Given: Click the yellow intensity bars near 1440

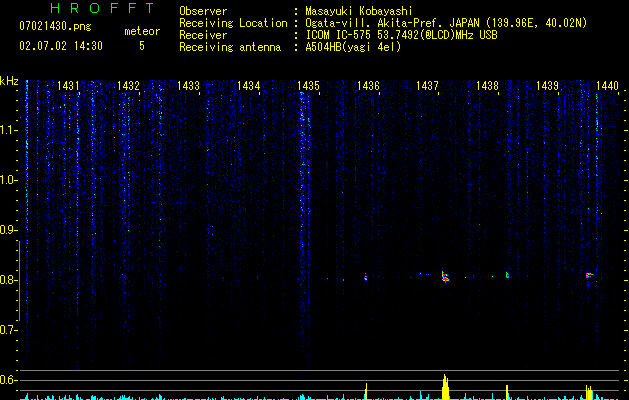Looking at the screenshot, I should (589, 392).
